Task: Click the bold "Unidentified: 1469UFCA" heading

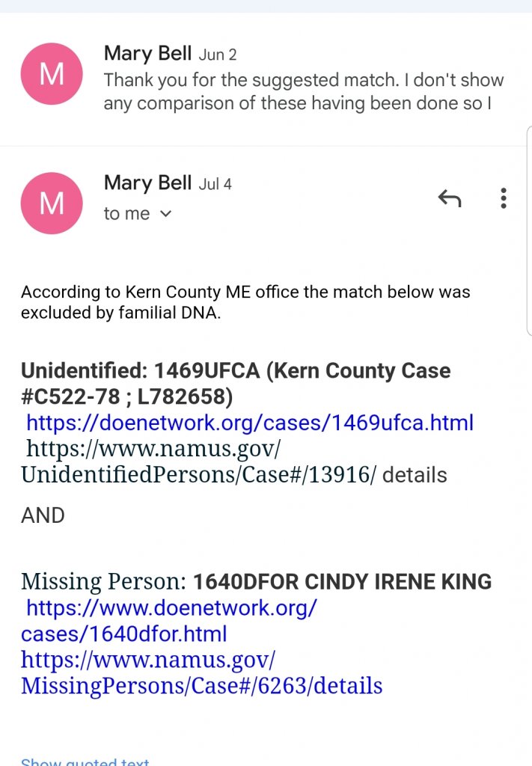Action: point(235,370)
